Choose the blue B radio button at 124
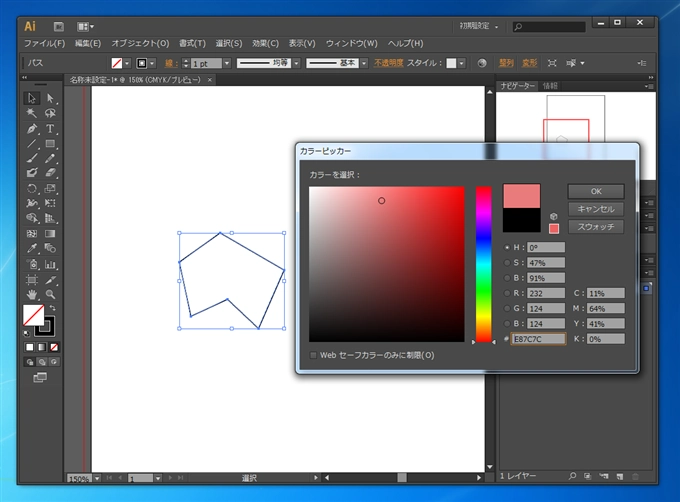Viewport: 680px width, 502px height. [507, 324]
